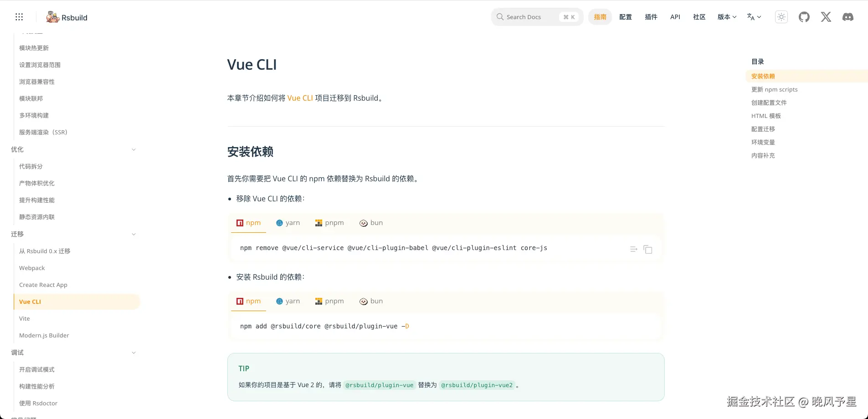Click the @rsbuild/plugin-vue2 code text in the tip
Screen dimensions: 868x419
click(x=477, y=385)
